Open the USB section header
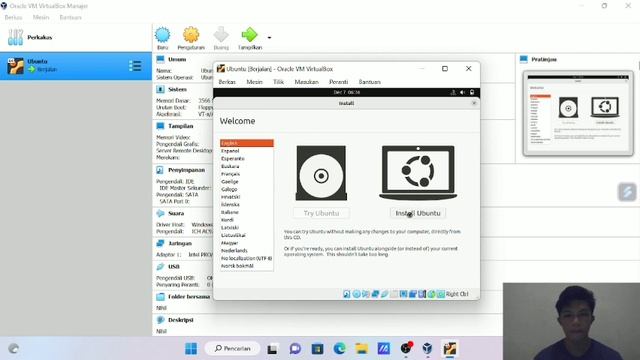This screenshot has height=360, width=640. (x=173, y=267)
